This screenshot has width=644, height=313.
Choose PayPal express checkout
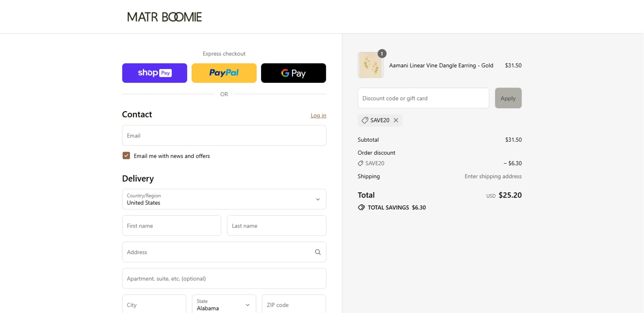[x=224, y=73]
